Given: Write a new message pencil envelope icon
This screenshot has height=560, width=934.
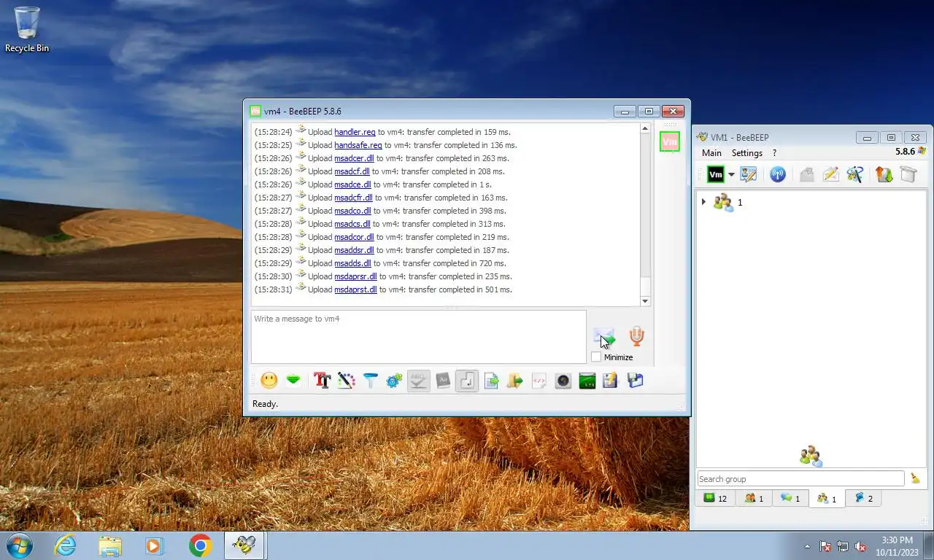Looking at the screenshot, I should click(830, 174).
